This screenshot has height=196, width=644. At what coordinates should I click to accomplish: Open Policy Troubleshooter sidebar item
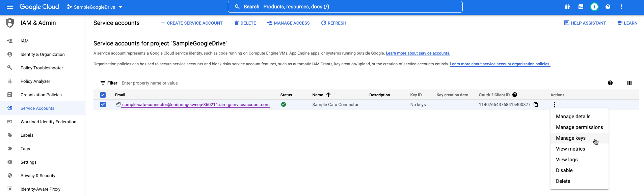tap(43, 68)
